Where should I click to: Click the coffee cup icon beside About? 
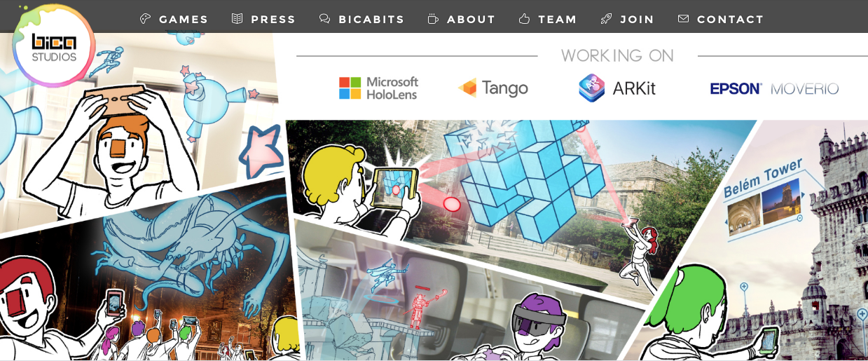[x=433, y=19]
